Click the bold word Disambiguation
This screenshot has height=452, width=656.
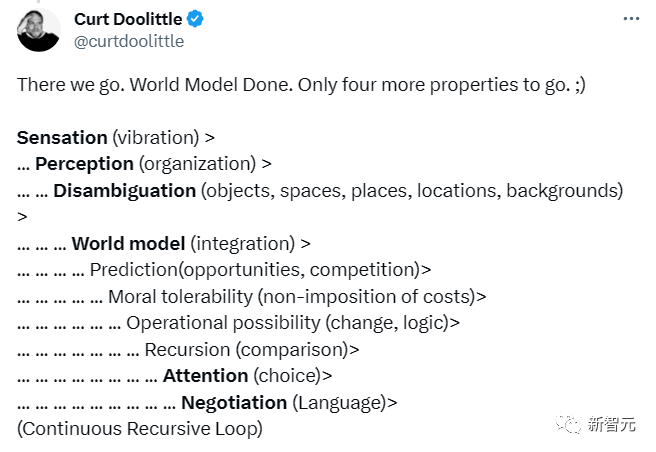click(x=125, y=191)
